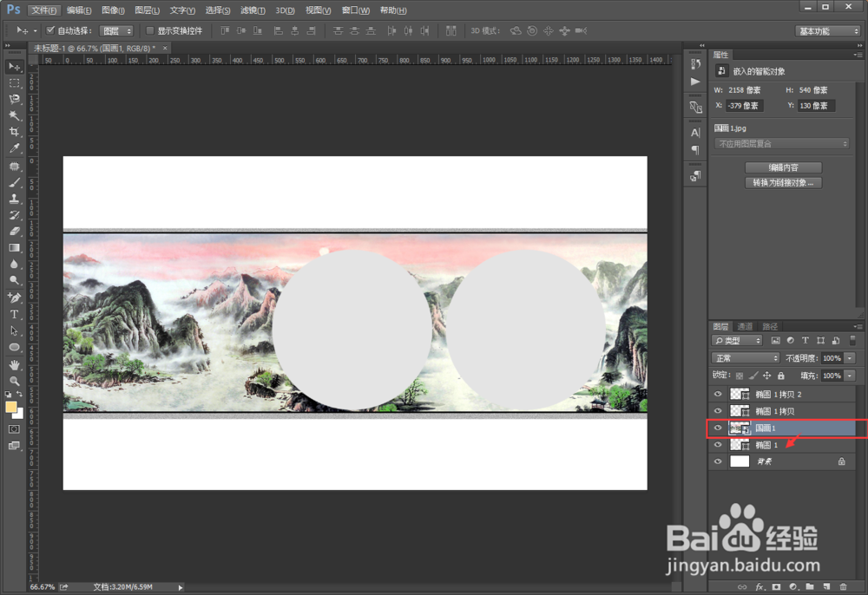
Task: Toggle Quick Mask mode icon
Action: pyautogui.click(x=15, y=429)
